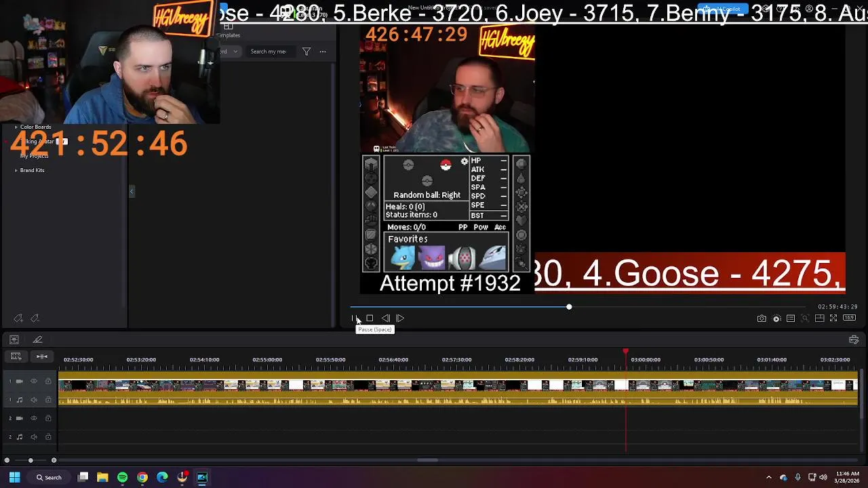Pause playback in the preview
This screenshot has width=868, height=488.
point(355,318)
